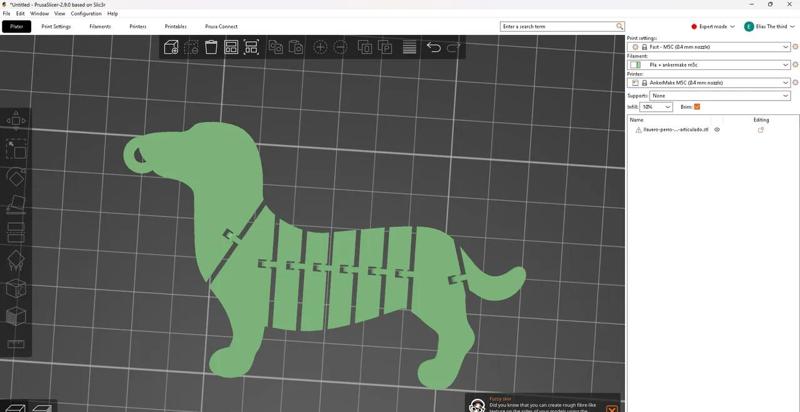Click the gear icon beside Printer preset
This screenshot has width=800, height=412.
point(795,83)
